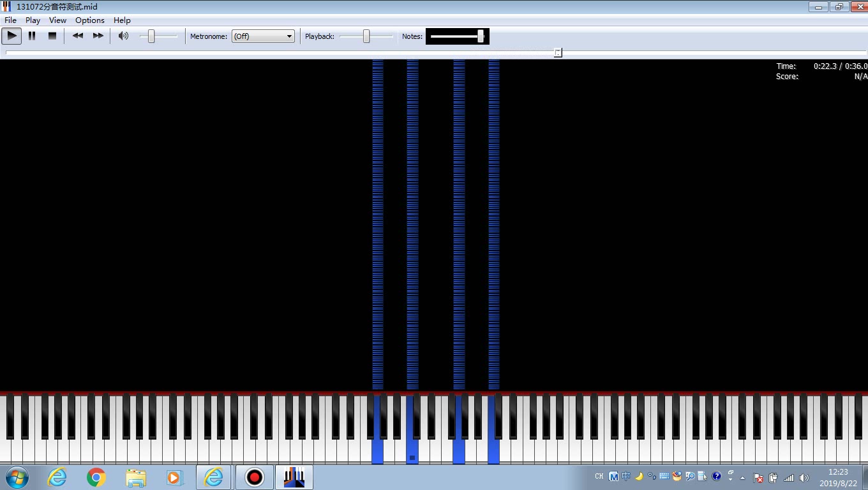868x490 pixels.
Task: Click the song position seek marker
Action: click(x=558, y=53)
